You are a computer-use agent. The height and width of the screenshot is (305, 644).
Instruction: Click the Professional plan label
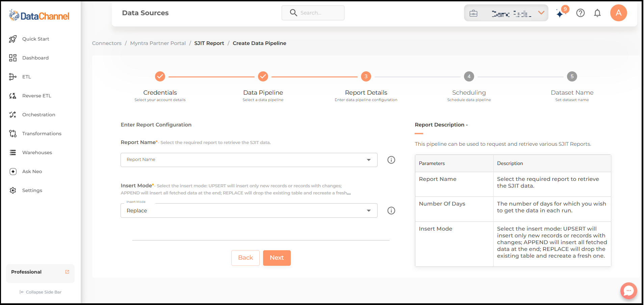(x=26, y=272)
